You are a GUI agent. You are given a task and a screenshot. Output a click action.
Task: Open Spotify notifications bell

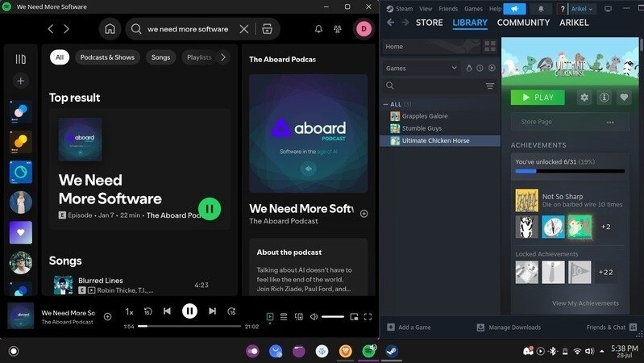click(x=318, y=29)
